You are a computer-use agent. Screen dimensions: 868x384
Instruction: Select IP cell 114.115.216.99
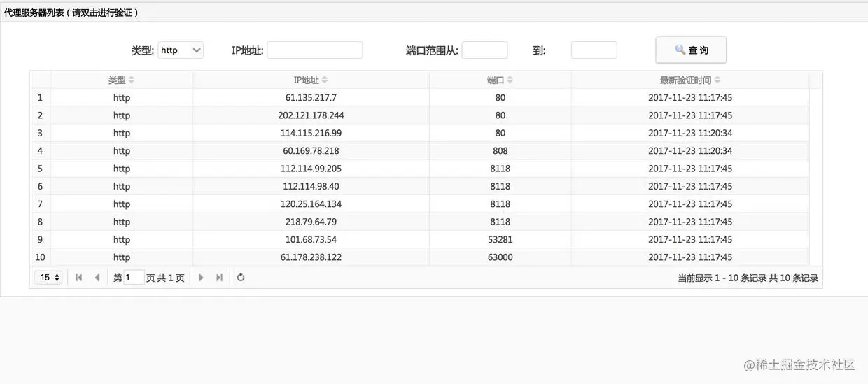[x=311, y=133]
